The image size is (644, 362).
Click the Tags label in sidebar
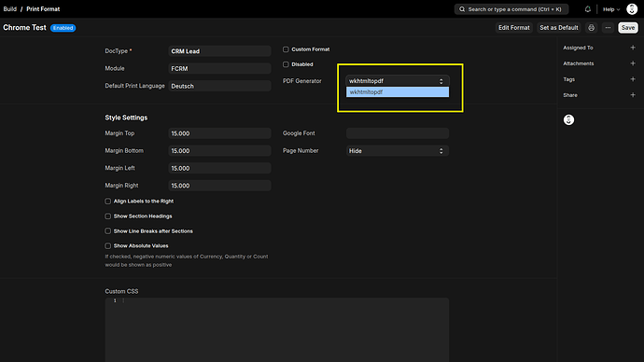point(568,79)
